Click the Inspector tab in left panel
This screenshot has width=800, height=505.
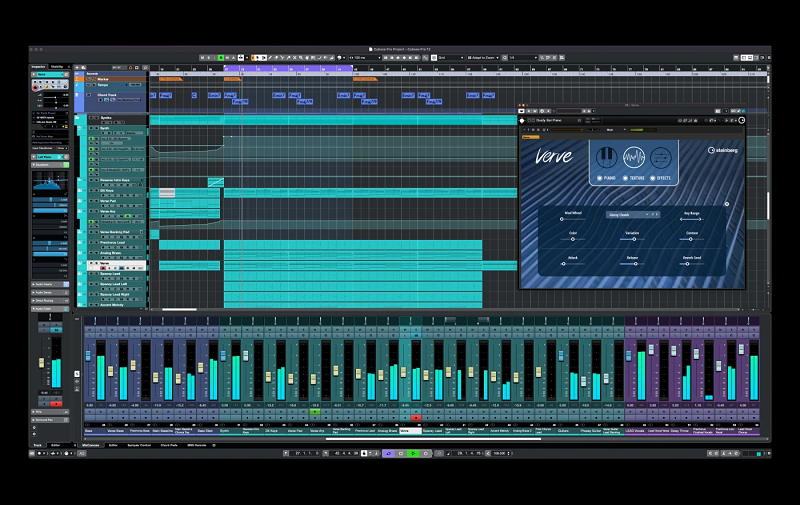pyautogui.click(x=37, y=67)
